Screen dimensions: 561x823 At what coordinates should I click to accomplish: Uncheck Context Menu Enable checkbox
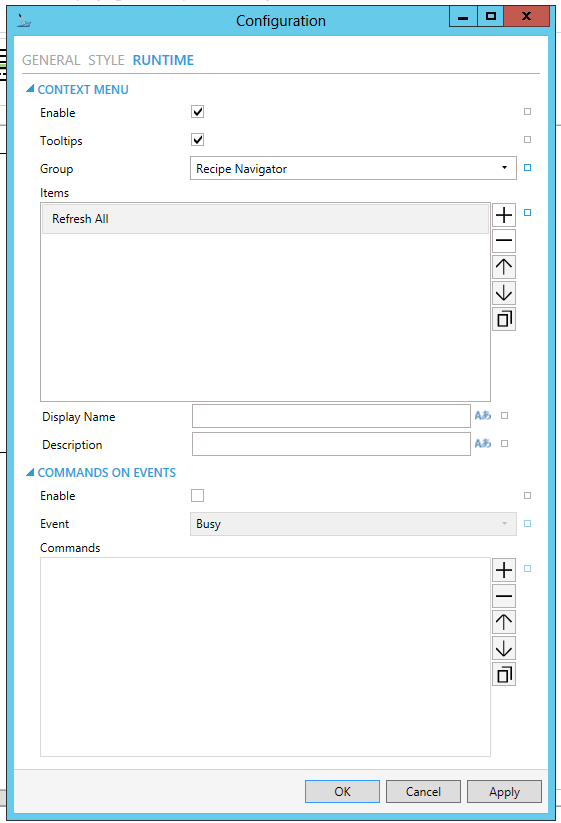tap(197, 112)
